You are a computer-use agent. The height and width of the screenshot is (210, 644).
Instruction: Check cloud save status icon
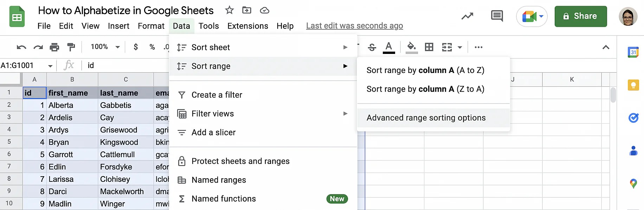(x=264, y=10)
